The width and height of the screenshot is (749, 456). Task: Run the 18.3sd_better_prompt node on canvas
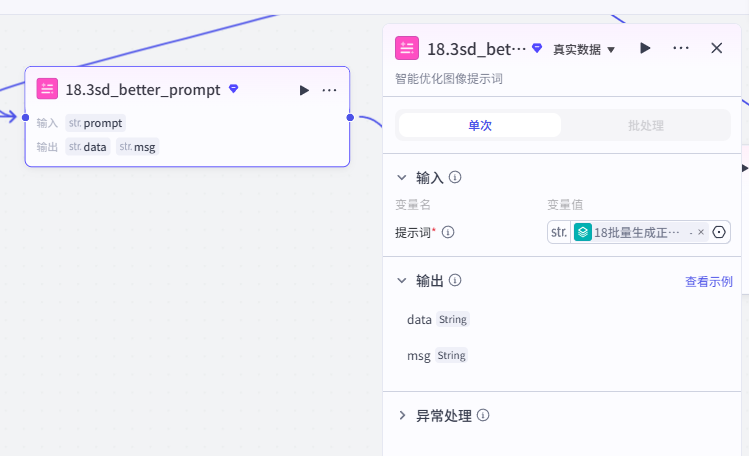pyautogui.click(x=304, y=90)
